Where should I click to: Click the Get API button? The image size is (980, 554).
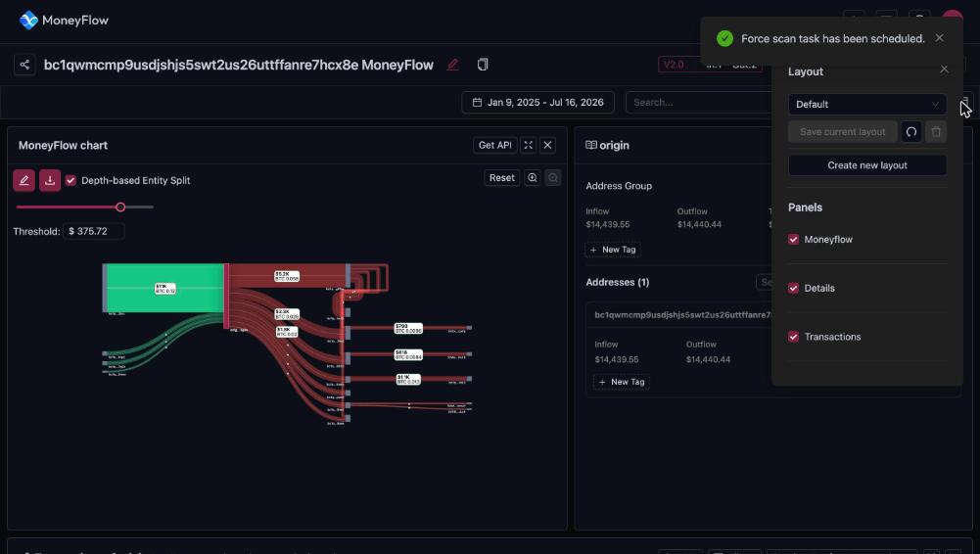pos(494,145)
